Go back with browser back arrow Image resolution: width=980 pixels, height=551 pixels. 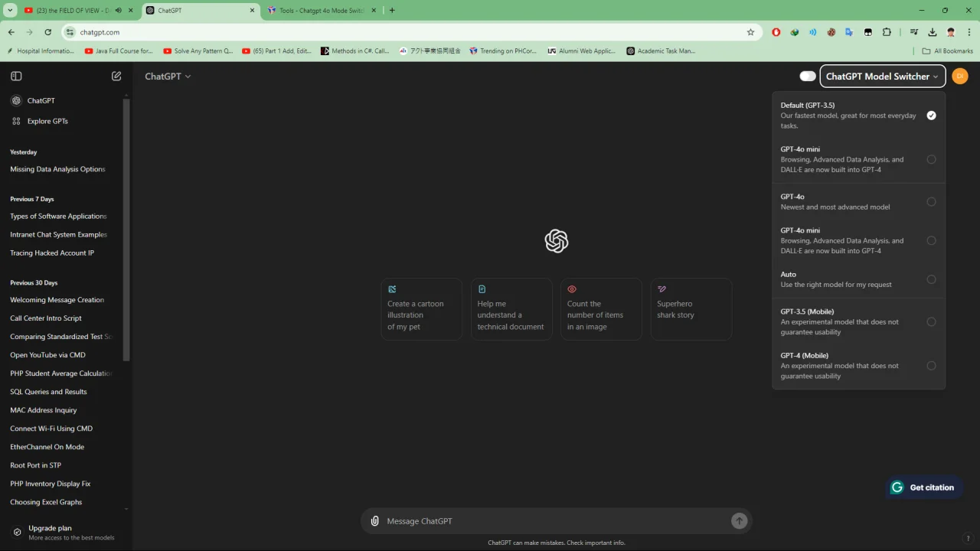11,32
